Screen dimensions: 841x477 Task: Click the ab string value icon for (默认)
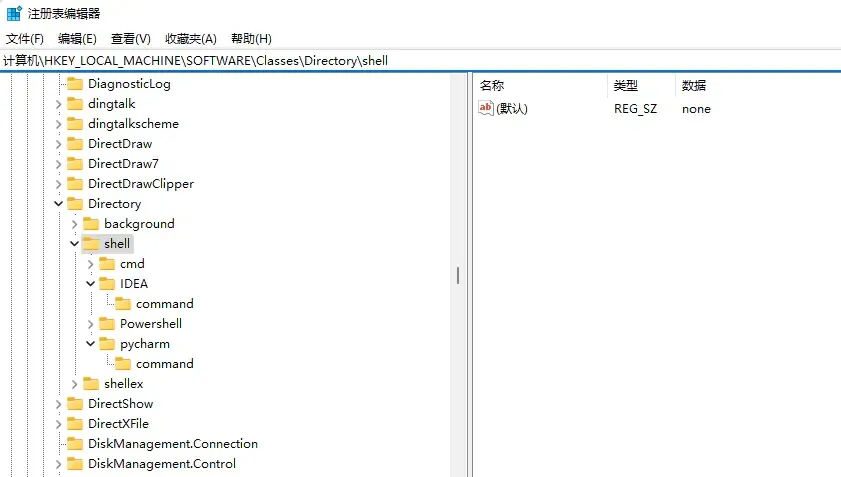point(486,108)
